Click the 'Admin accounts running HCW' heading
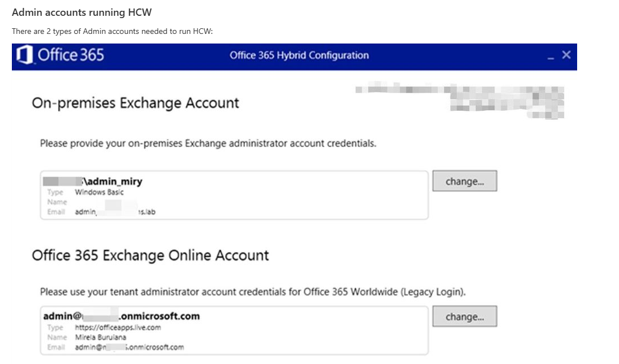 tap(81, 12)
